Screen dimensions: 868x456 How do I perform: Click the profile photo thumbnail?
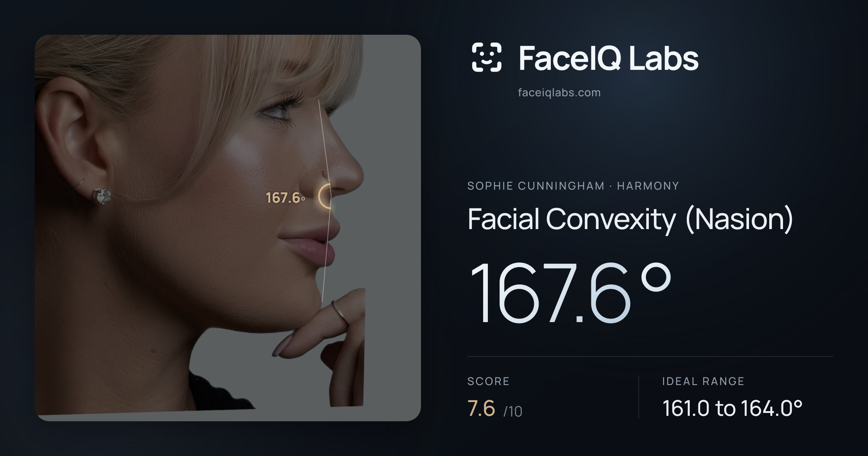[x=228, y=228]
